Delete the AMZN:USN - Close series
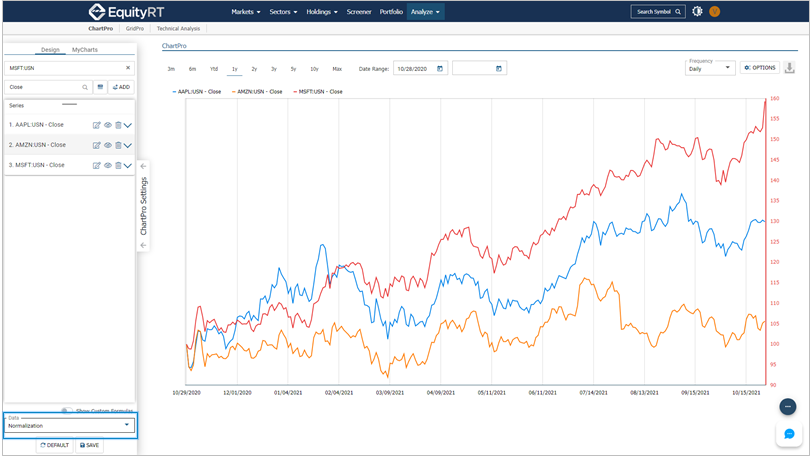 click(118, 145)
